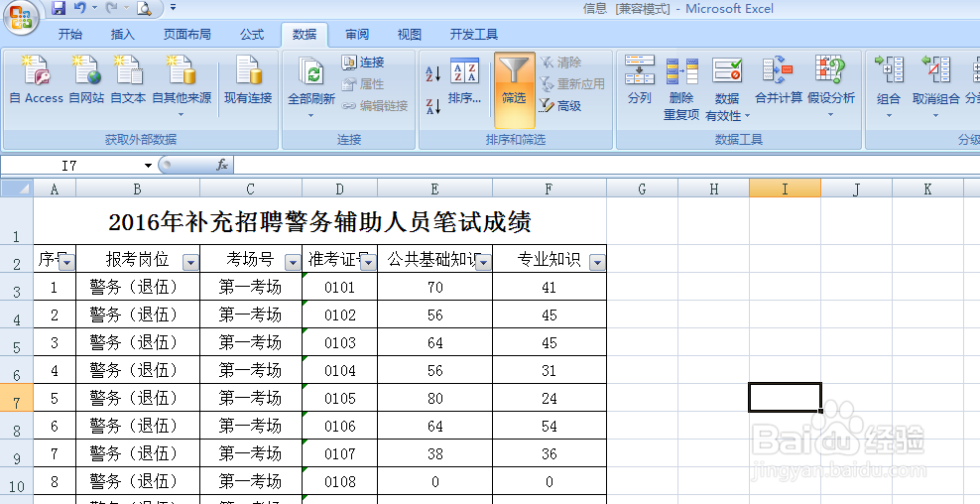Viewport: 980px width, 504px height.
Task: Open the 连接 connections dialog
Action: pos(363,63)
